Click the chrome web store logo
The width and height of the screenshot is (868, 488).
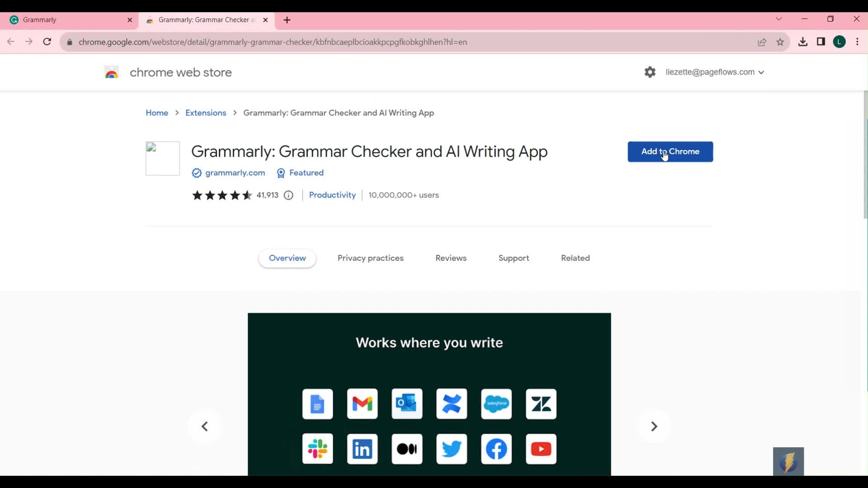168,72
